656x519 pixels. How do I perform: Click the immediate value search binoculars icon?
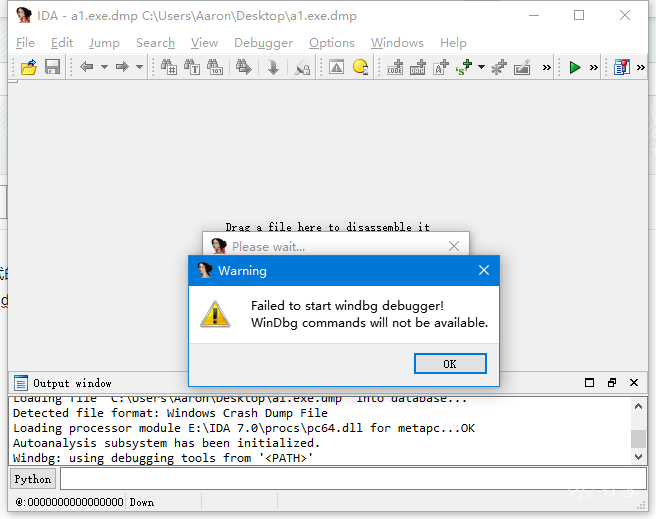[169, 67]
